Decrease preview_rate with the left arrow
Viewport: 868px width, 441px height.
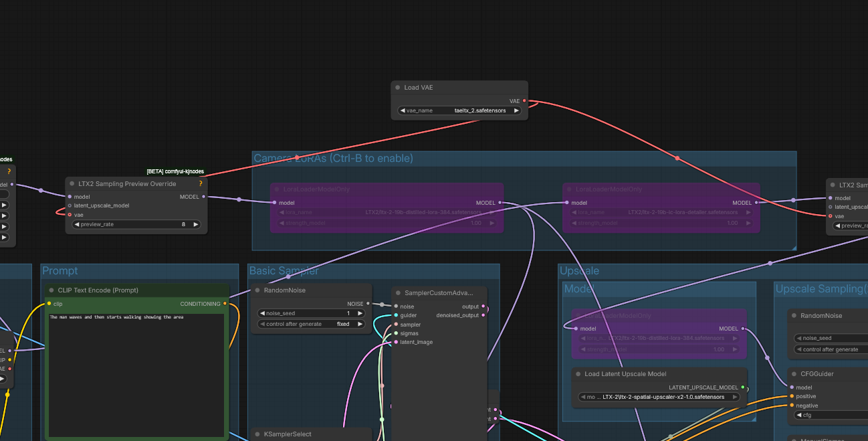point(77,224)
